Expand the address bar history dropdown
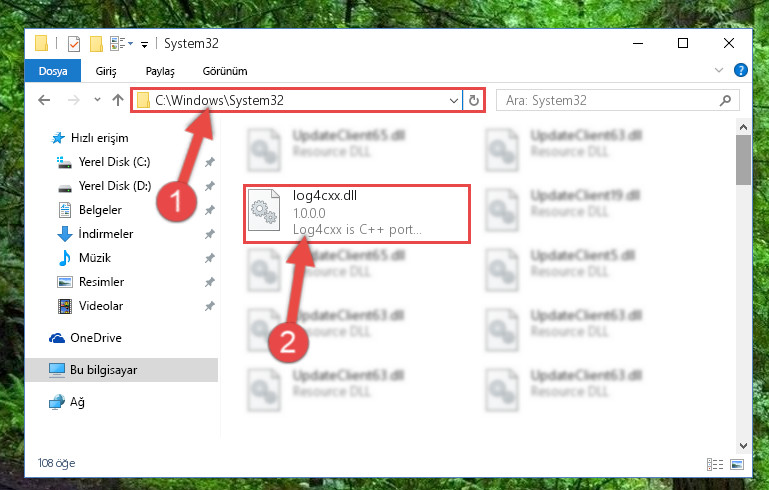 coord(454,101)
